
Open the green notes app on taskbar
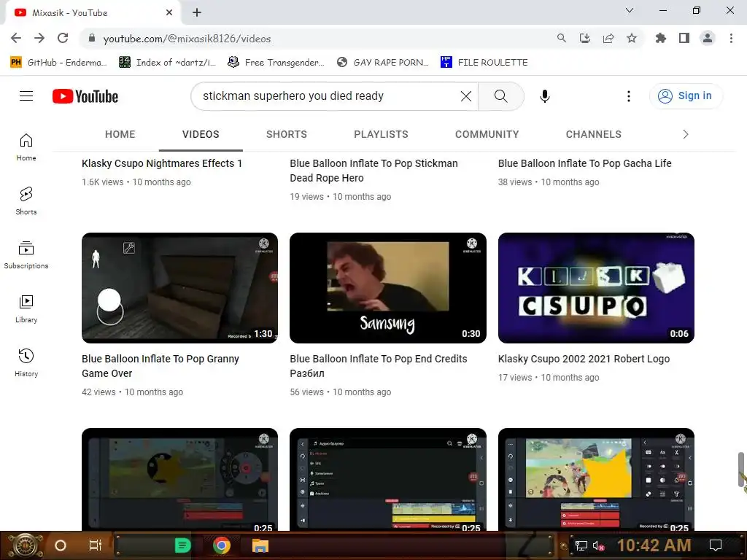(x=182, y=545)
